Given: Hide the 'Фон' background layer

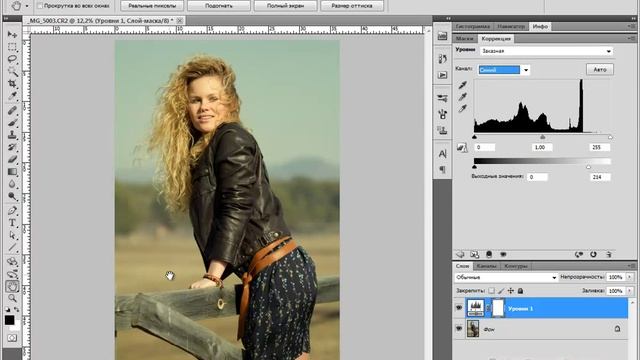Looking at the screenshot, I should pos(459,329).
